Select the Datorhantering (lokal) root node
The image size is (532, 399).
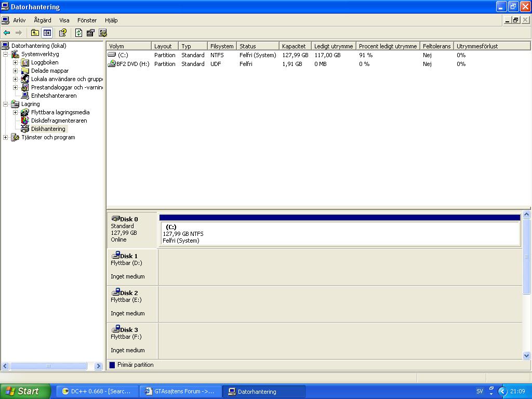(x=38, y=46)
